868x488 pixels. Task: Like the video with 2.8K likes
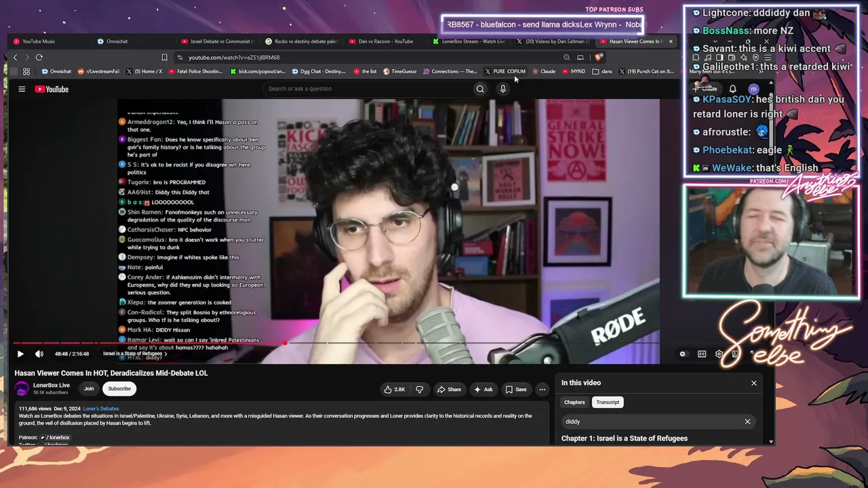pos(395,389)
